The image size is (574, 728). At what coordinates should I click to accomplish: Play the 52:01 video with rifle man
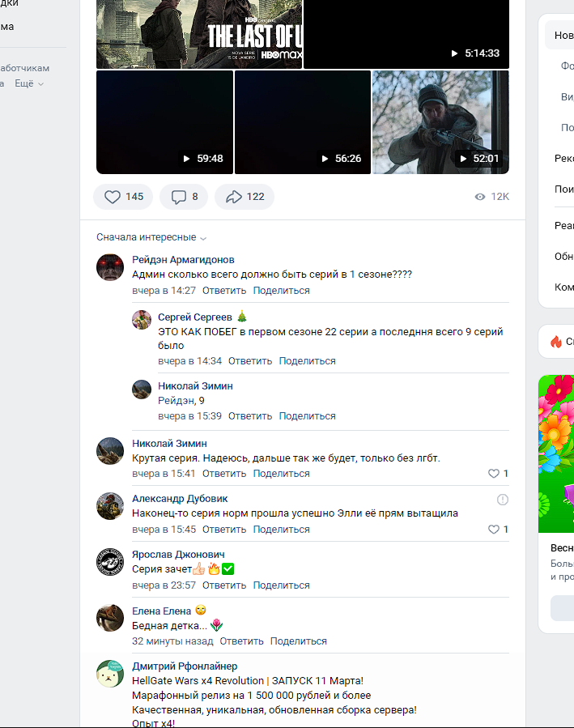441,122
